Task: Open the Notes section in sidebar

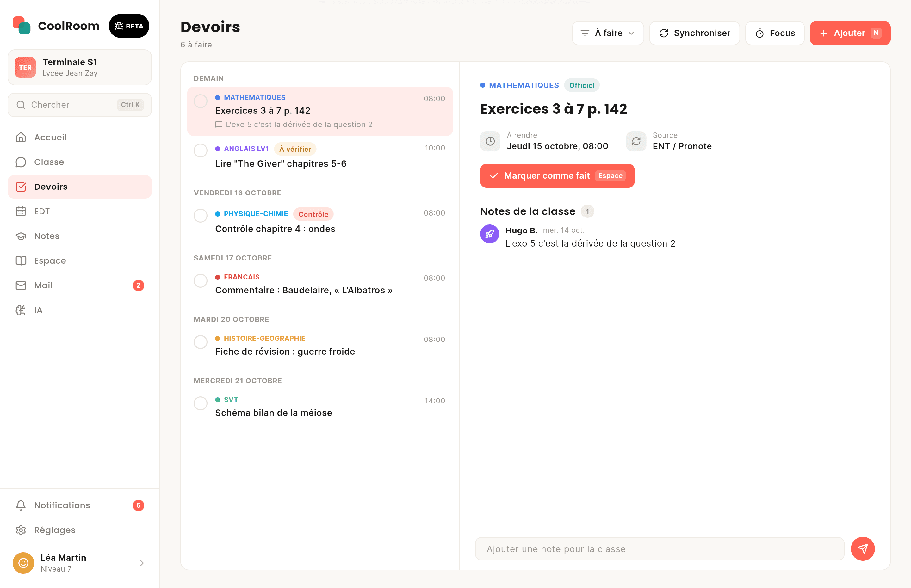Action: 80,236
